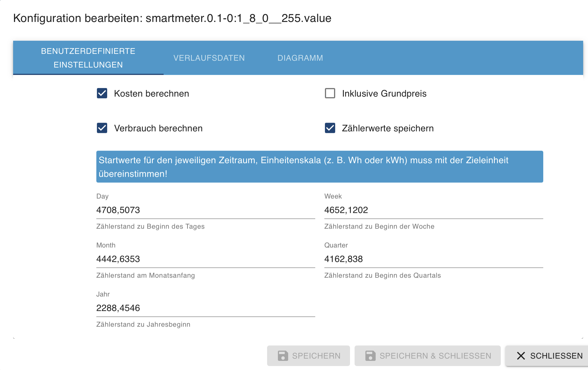Focus the Week meter reading field
Viewport: 588px width, 370px height.
click(x=433, y=210)
